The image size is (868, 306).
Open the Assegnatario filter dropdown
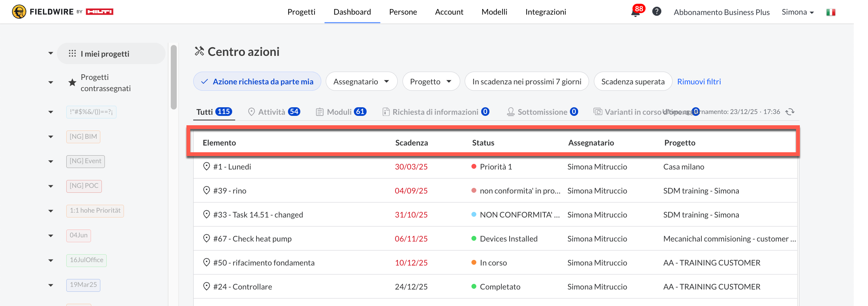click(361, 81)
